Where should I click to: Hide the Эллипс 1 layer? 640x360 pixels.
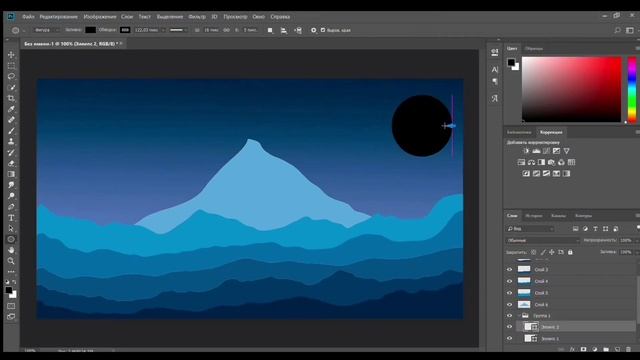(x=509, y=338)
